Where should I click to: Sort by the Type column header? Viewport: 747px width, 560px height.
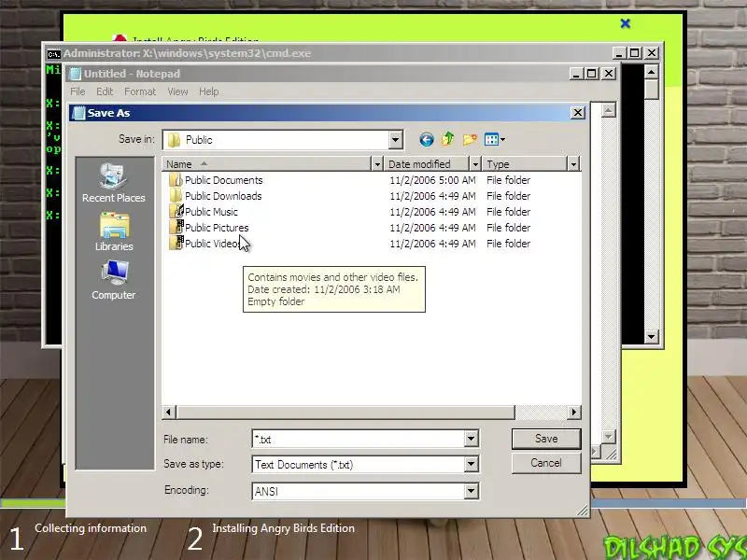tap(525, 164)
